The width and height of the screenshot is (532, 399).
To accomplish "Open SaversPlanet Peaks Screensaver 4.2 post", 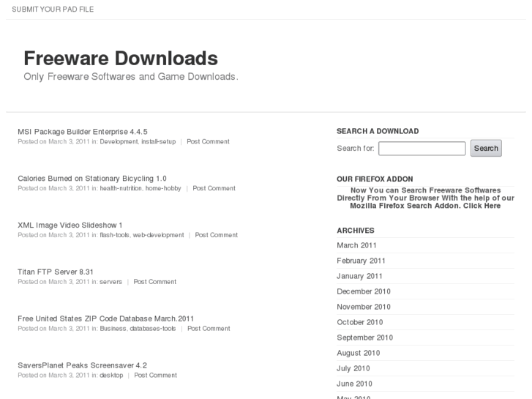I will pyautogui.click(x=82, y=365).
